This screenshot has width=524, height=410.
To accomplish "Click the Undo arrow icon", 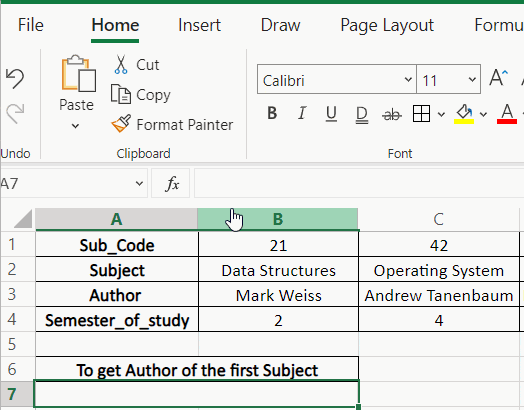I will tap(15, 79).
